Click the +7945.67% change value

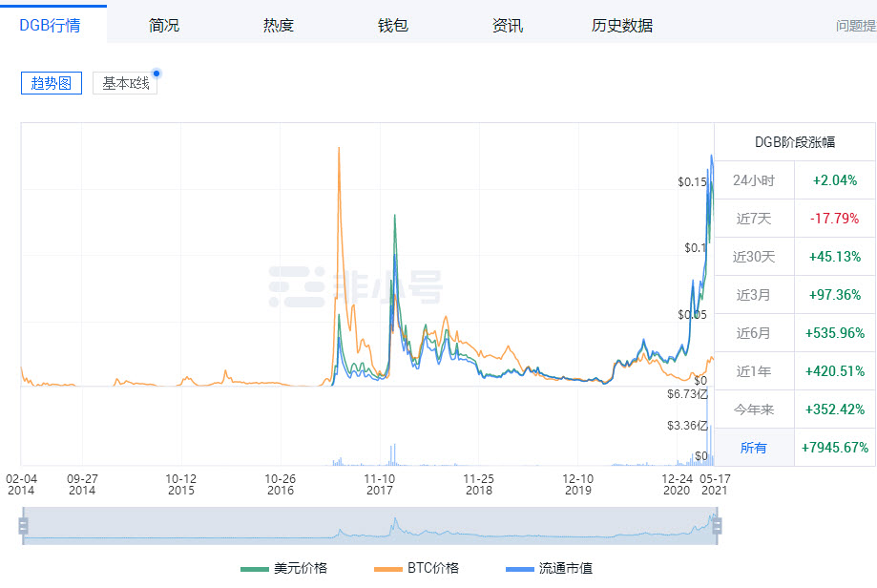[834, 448]
